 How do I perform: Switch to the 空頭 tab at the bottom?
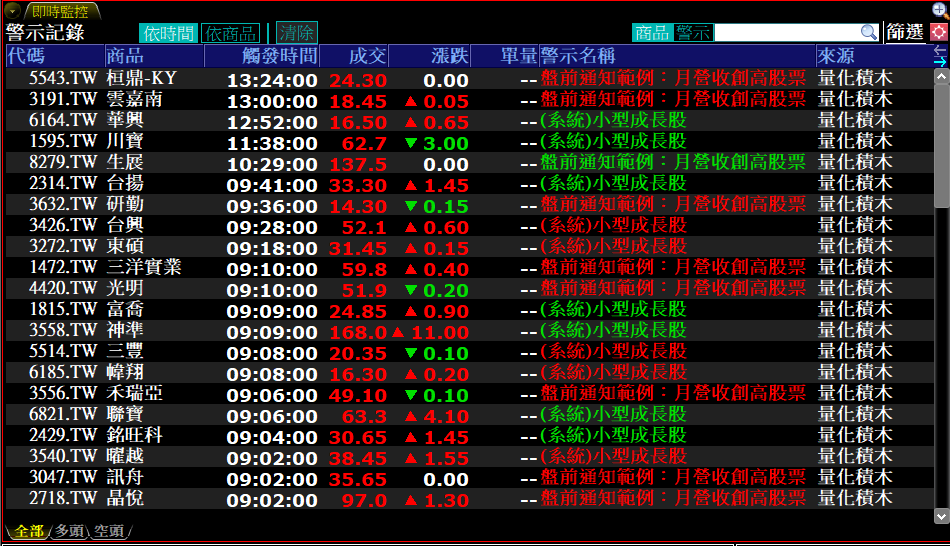coord(108,531)
